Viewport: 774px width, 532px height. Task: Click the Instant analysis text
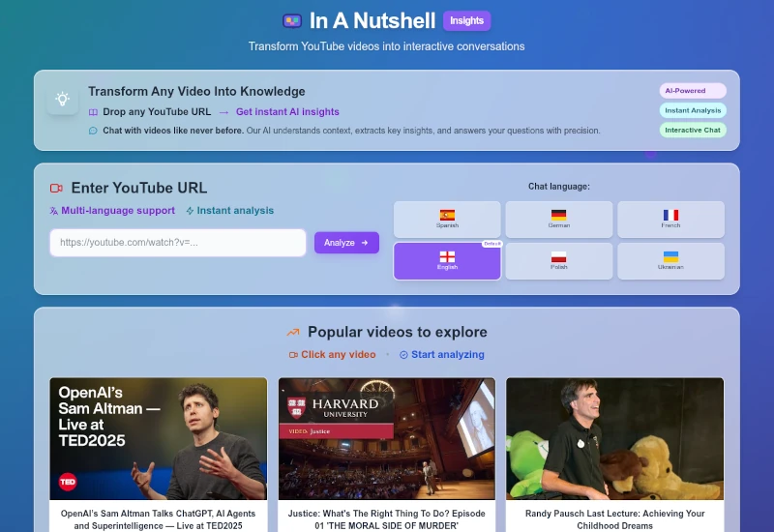tap(235, 211)
